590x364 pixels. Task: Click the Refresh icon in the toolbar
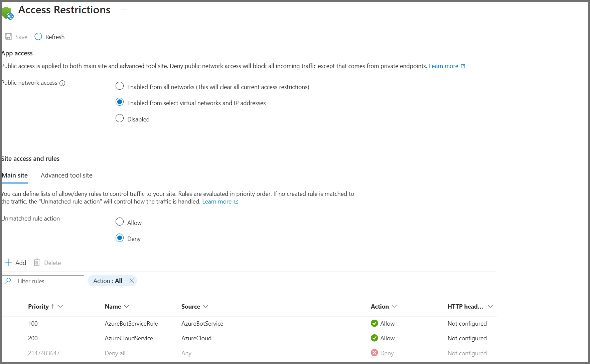point(38,37)
